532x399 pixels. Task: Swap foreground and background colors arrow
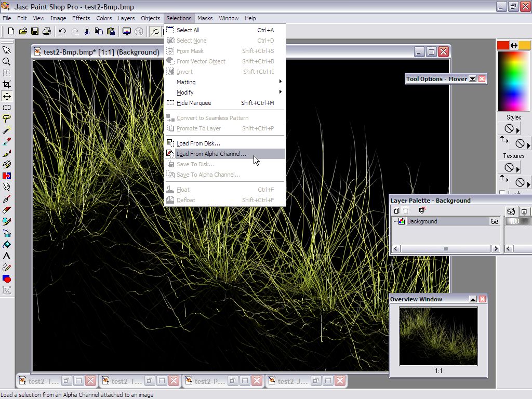pyautogui.click(x=514, y=45)
